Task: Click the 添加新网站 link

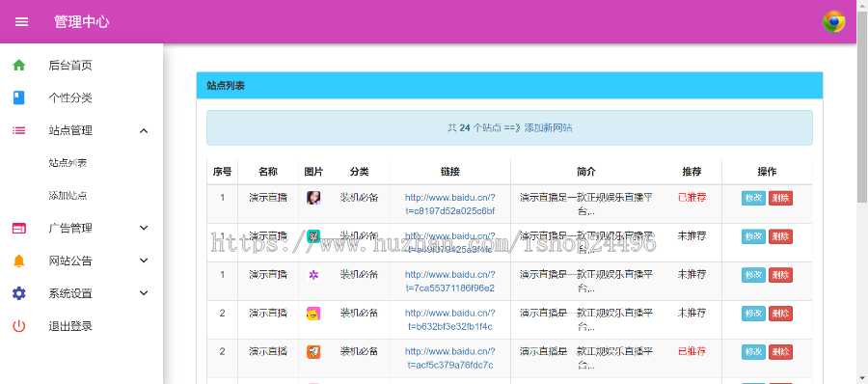Action: 548,128
